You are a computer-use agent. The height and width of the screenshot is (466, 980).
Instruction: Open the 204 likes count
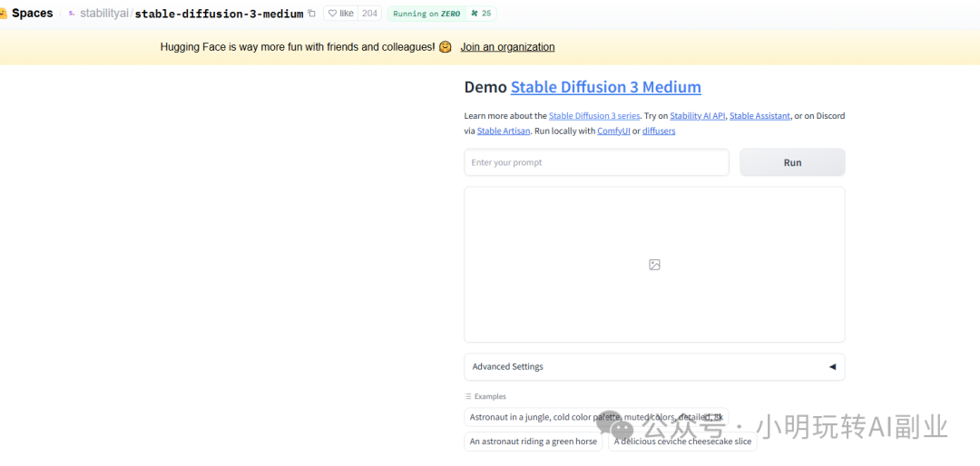[x=370, y=13]
